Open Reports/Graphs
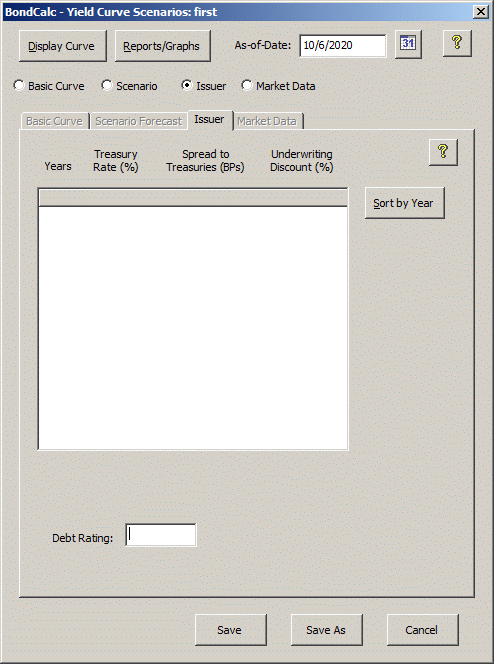The width and height of the screenshot is (494, 664). click(x=163, y=46)
